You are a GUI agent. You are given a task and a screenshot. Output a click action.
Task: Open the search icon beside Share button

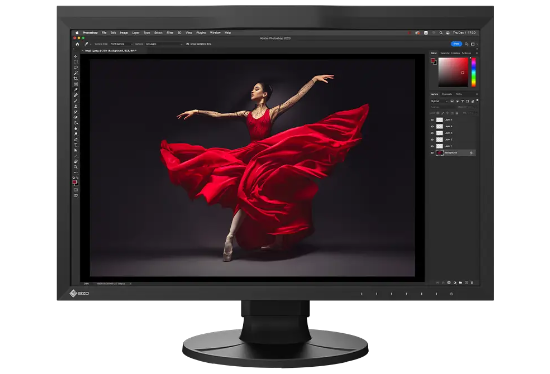467,44
